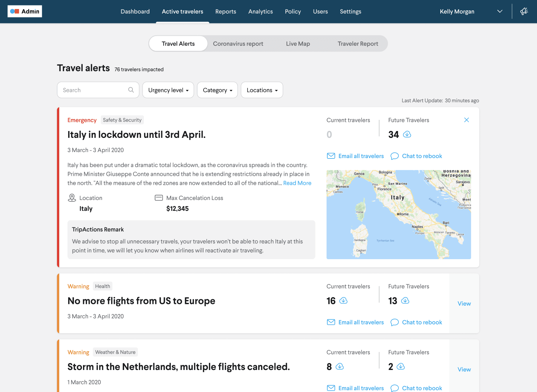Click '76 travelers impacted' text
The image size is (537, 392).
coord(139,69)
